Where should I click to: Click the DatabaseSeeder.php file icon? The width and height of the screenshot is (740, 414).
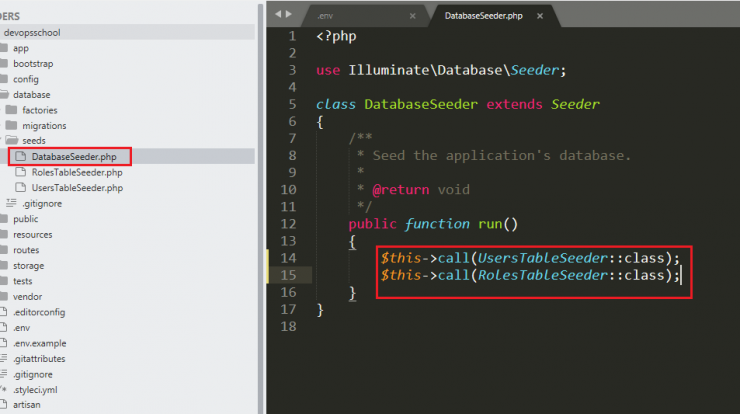(20, 156)
